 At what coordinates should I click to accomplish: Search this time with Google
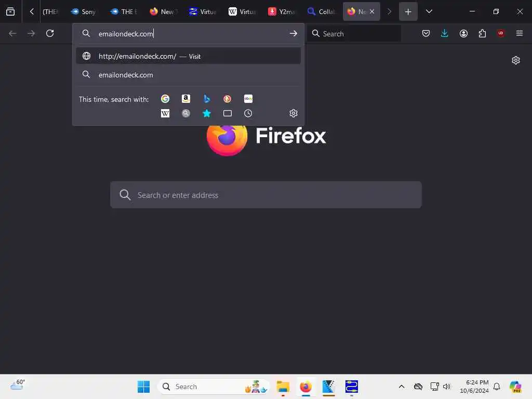165,99
